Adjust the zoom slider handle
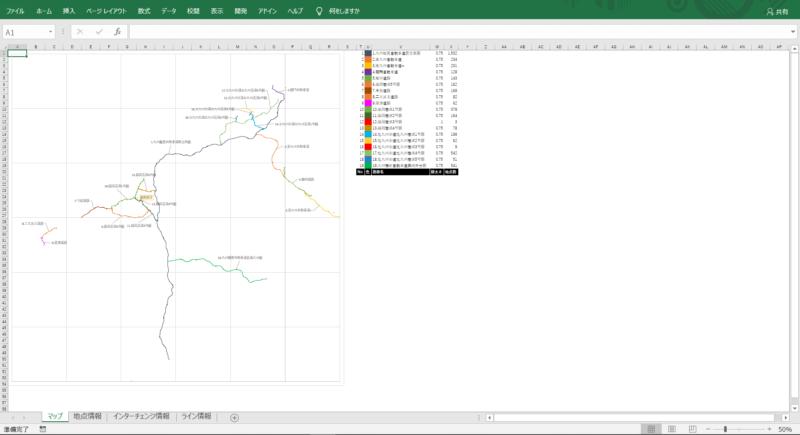Screen dimensions: 800x435 [725, 429]
